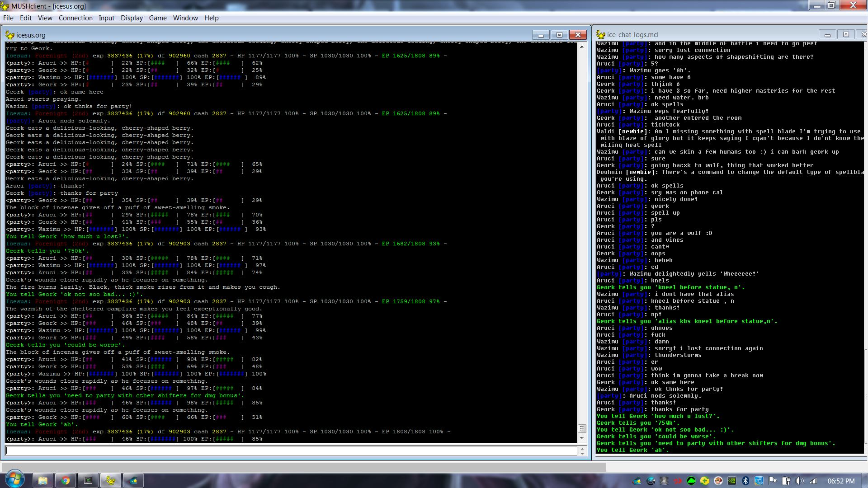Viewport: 868px width, 488px height.
Task: Open the network signal tray icon
Action: (x=813, y=481)
